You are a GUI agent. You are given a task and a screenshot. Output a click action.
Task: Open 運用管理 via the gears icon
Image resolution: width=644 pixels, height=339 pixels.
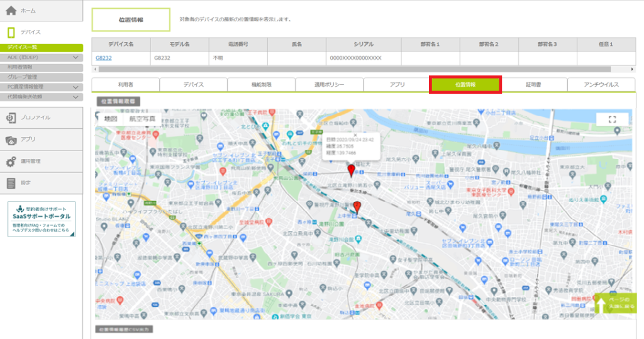coord(11,162)
